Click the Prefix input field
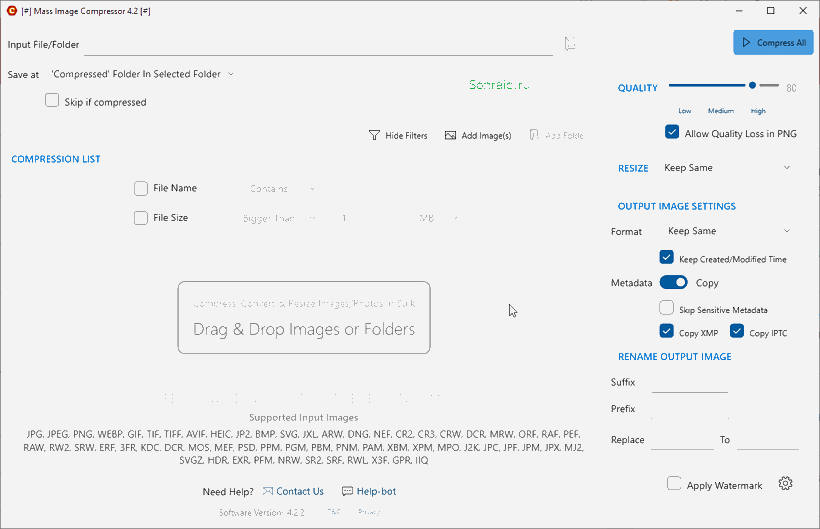The image size is (820, 529). [x=690, y=409]
